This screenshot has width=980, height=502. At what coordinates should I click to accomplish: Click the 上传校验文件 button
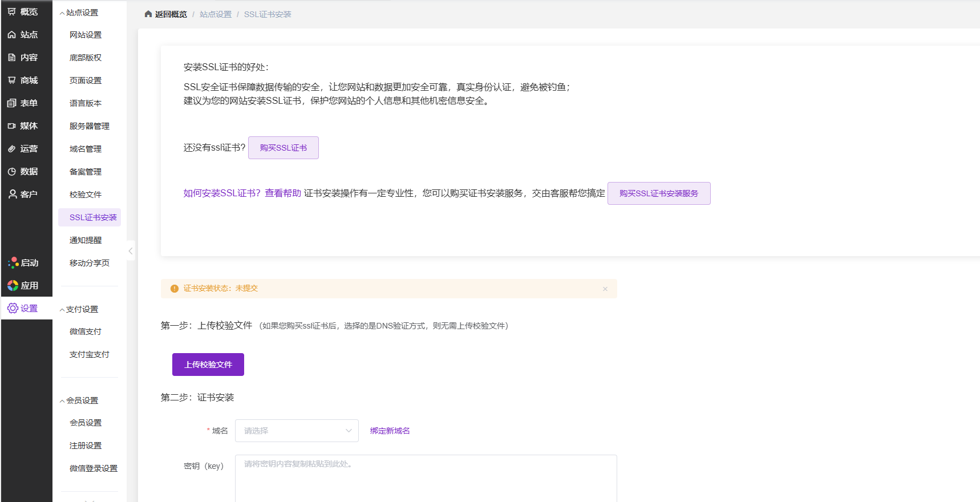(208, 365)
